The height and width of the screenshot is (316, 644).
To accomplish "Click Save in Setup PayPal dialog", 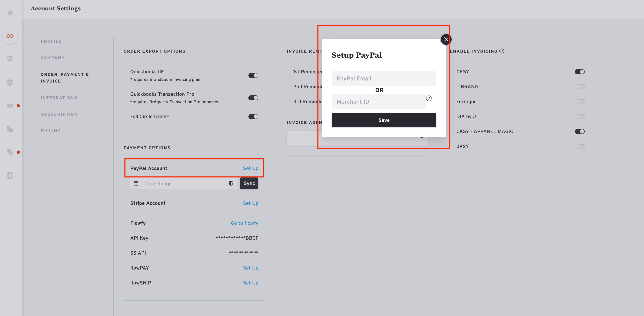I will [384, 120].
